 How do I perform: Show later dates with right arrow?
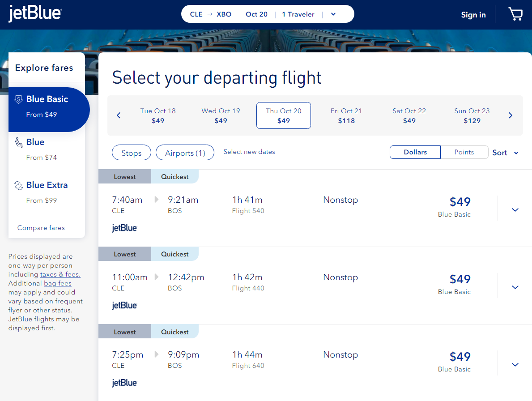coord(511,115)
